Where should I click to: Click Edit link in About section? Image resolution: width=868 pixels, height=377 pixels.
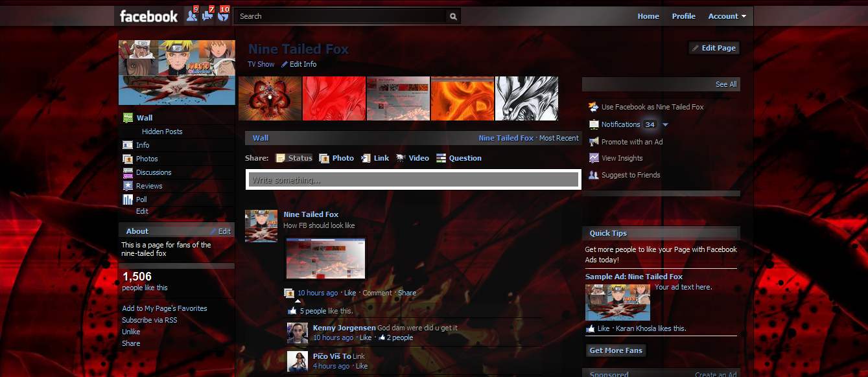coord(224,231)
